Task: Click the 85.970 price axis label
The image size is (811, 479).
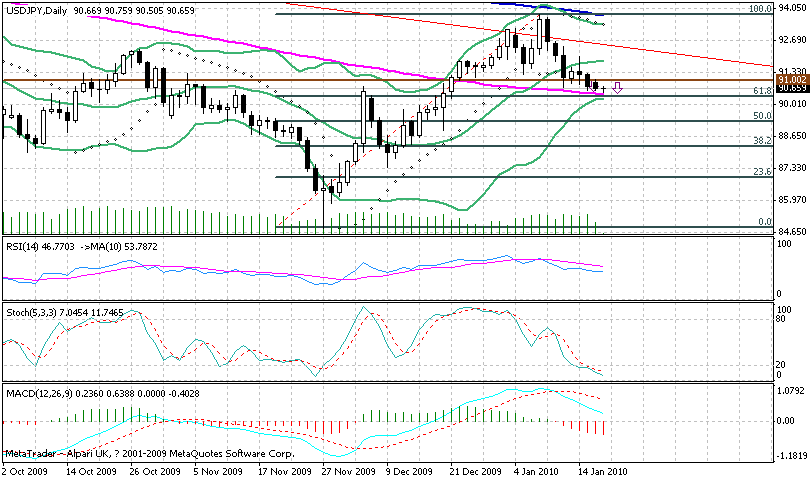Action: click(791, 199)
